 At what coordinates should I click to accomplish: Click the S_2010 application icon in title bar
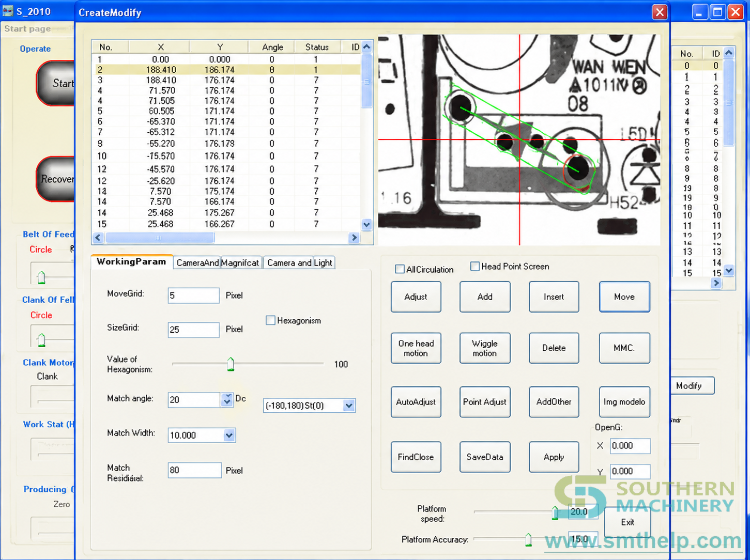[x=8, y=10]
